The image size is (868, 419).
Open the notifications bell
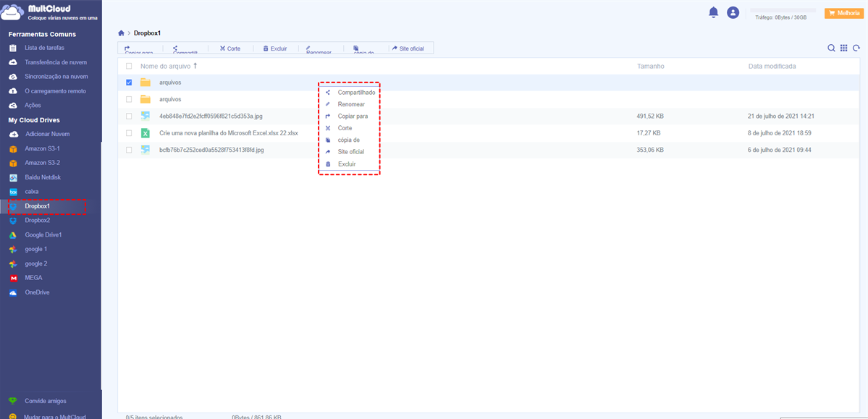coord(714,12)
